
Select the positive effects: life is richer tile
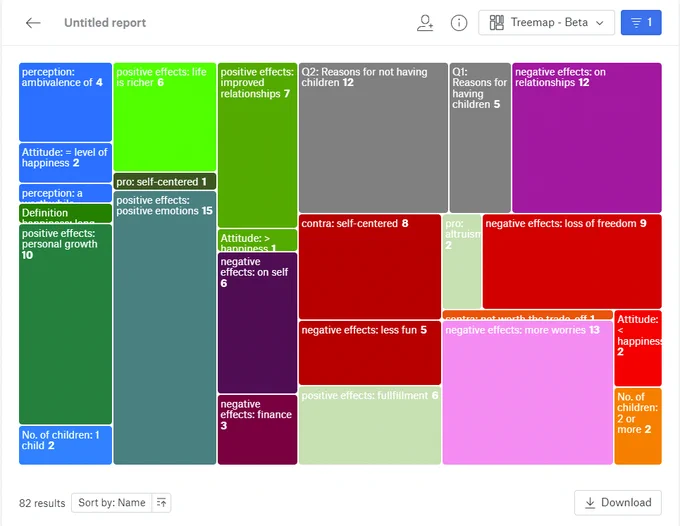click(x=165, y=117)
